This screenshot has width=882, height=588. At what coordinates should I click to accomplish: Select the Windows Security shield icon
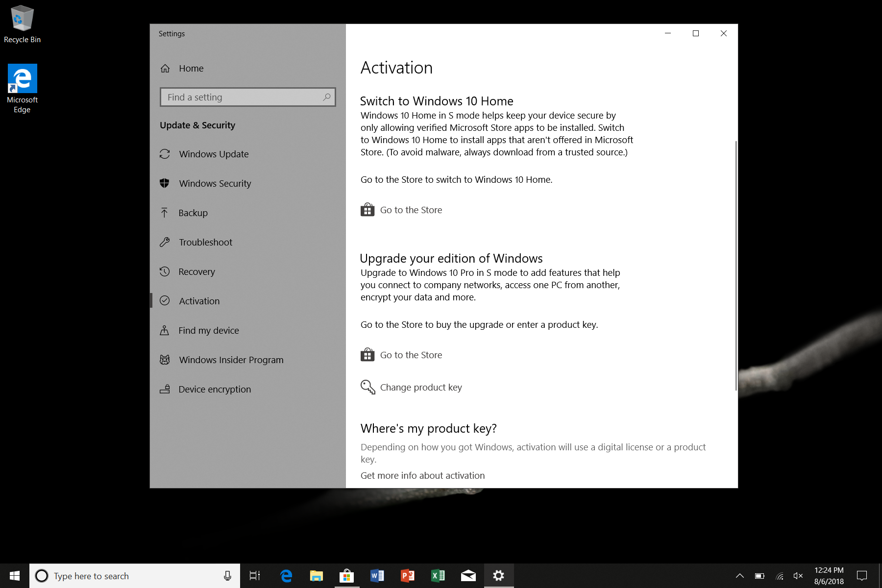(x=165, y=183)
